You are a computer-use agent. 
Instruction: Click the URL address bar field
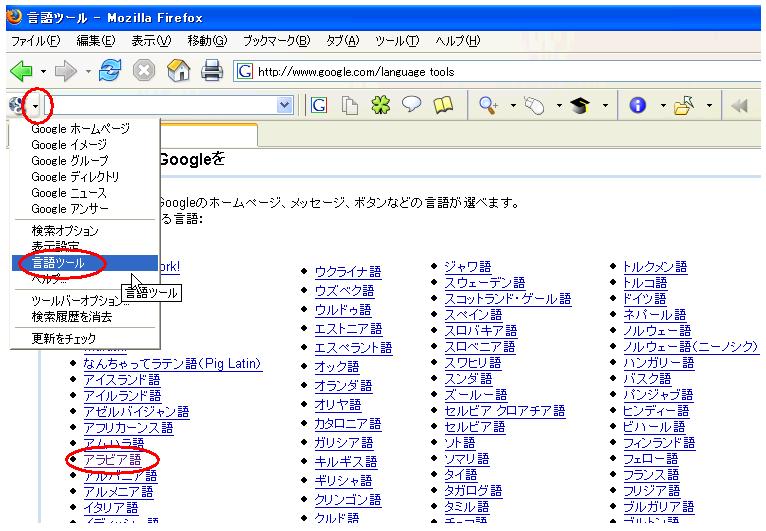497,72
